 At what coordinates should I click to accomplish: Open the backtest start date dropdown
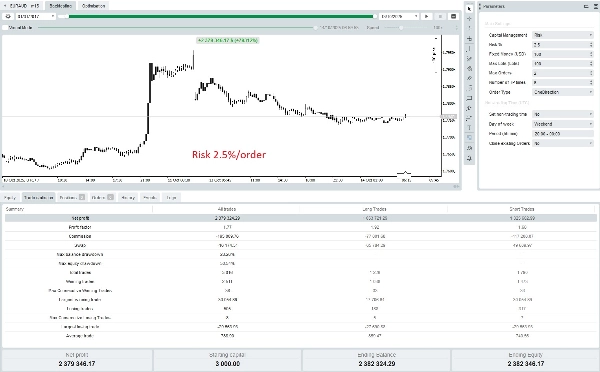click(x=36, y=16)
